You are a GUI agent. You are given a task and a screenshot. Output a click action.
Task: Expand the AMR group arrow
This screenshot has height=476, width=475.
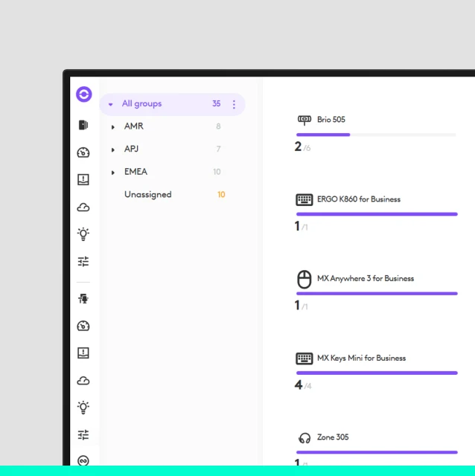click(x=112, y=127)
